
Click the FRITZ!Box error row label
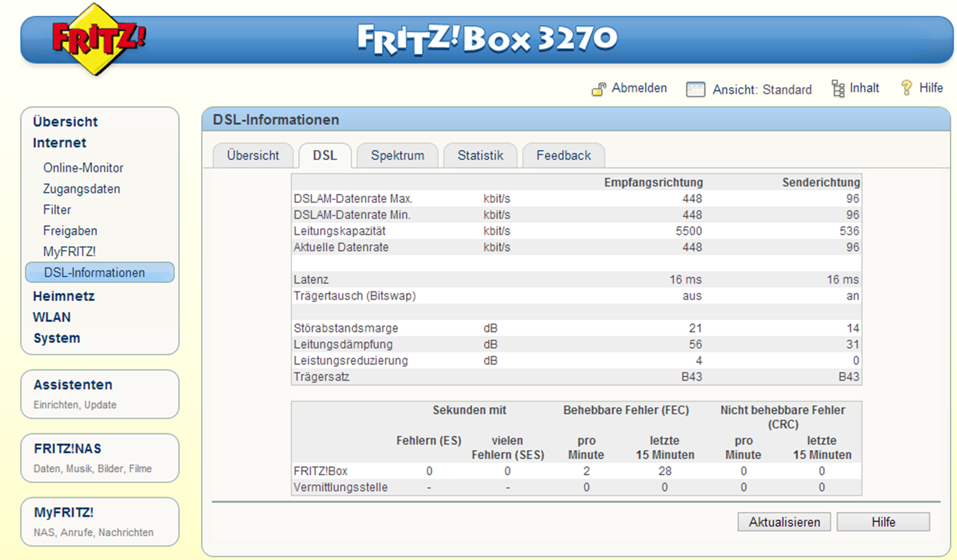(x=321, y=471)
